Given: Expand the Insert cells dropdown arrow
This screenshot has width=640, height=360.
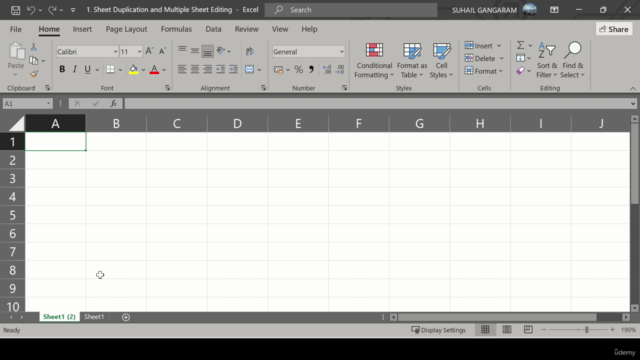Looking at the screenshot, I should click(x=499, y=46).
